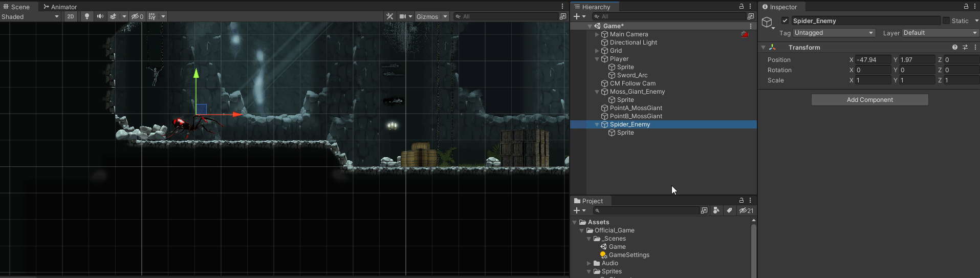Open the Untagged tag dropdown
This screenshot has height=278, width=980.
coord(834,33)
